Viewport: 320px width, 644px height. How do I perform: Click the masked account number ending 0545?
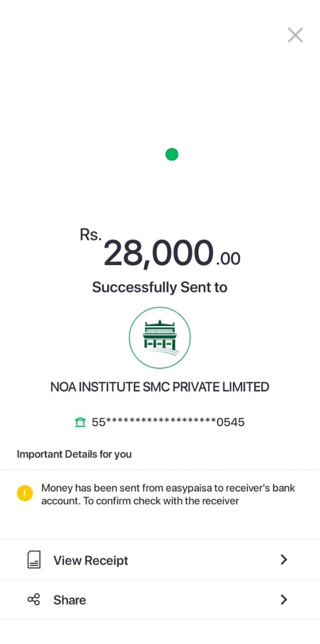[x=168, y=422]
